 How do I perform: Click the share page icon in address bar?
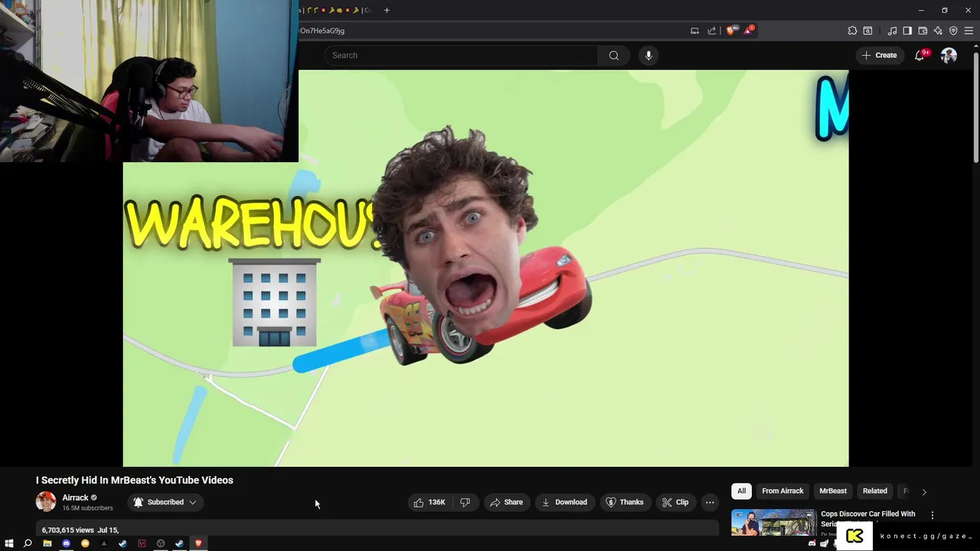[x=712, y=31]
